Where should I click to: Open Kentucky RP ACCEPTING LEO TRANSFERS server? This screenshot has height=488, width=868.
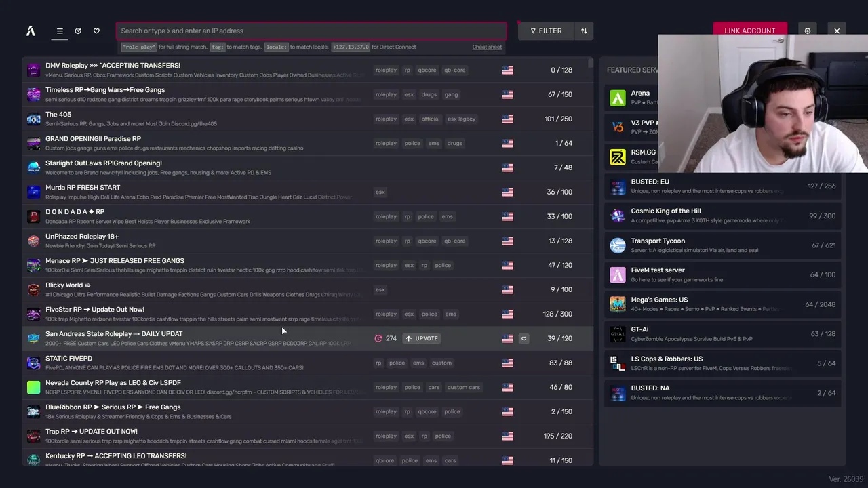307,458
